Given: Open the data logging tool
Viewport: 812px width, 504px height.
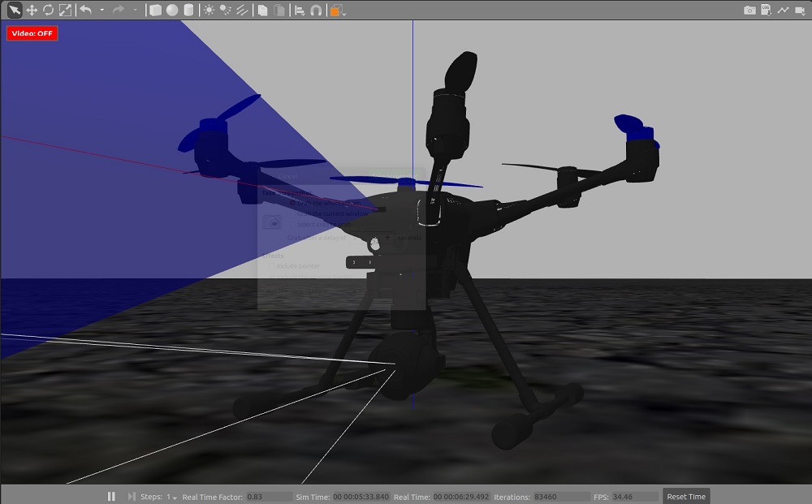Looking at the screenshot, I should [x=766, y=11].
